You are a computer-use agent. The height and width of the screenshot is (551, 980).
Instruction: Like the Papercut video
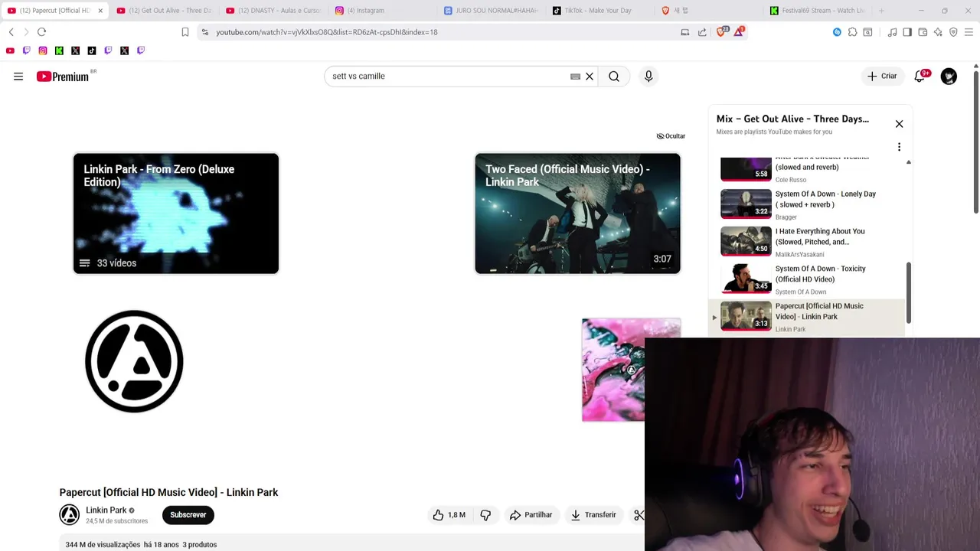pyautogui.click(x=449, y=515)
